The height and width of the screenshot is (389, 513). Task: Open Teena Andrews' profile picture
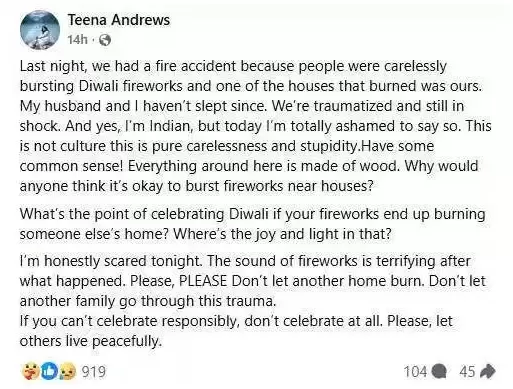40,30
